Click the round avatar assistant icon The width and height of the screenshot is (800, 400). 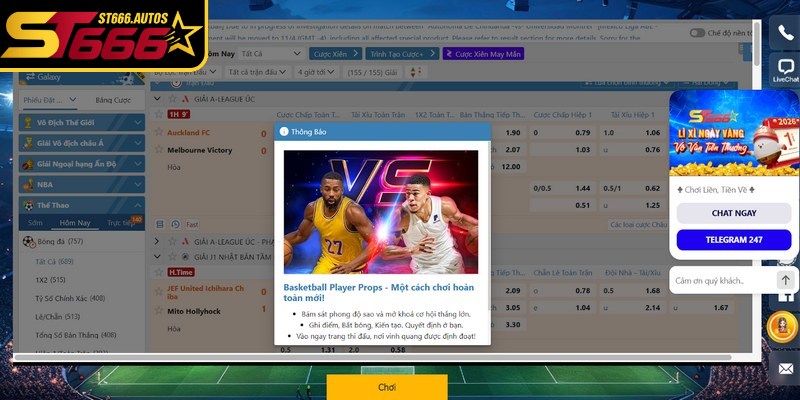coord(782,327)
